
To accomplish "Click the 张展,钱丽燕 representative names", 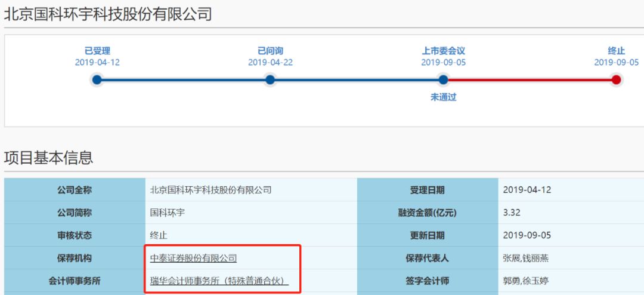I will point(526,259).
